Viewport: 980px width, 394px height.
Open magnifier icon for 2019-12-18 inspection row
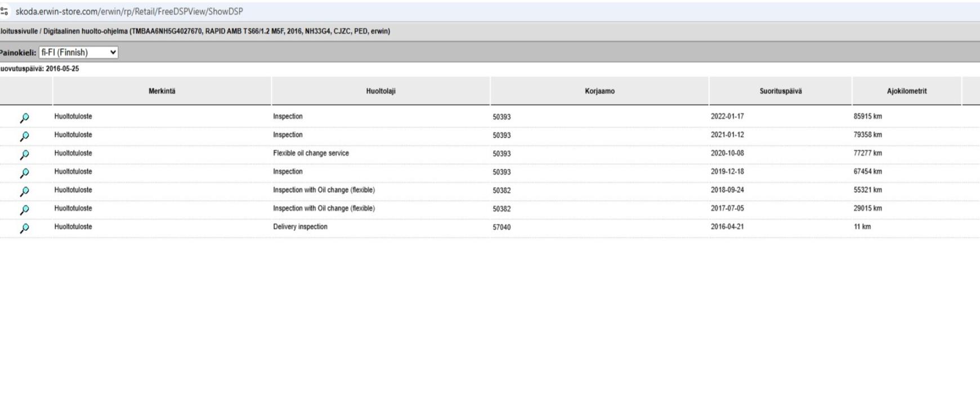24,173
